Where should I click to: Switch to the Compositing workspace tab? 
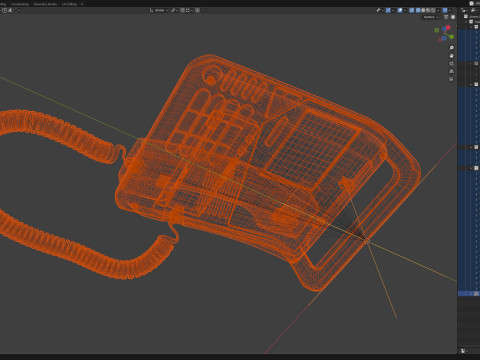[x=20, y=4]
